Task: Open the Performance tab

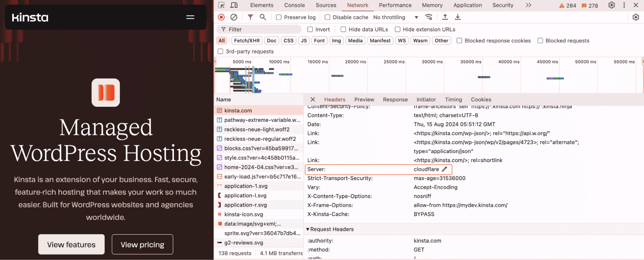Action: pyautogui.click(x=395, y=5)
